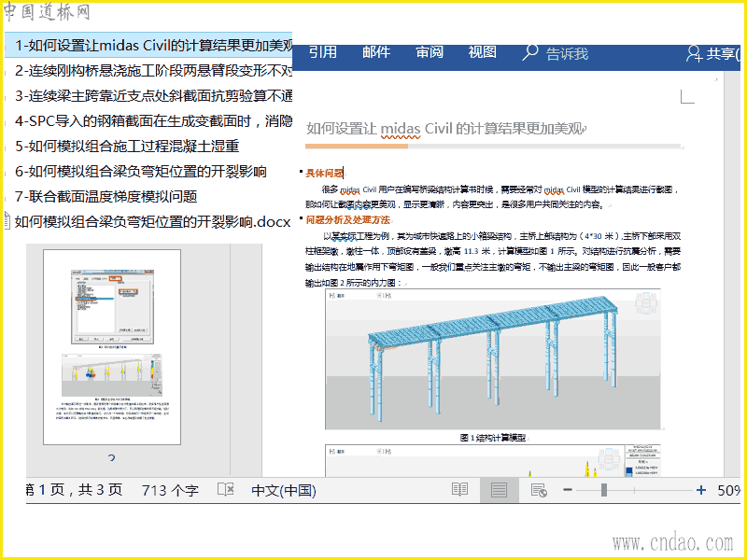747x560 pixels.
Task: Switch to Read Mode view icon
Action: coord(459,489)
